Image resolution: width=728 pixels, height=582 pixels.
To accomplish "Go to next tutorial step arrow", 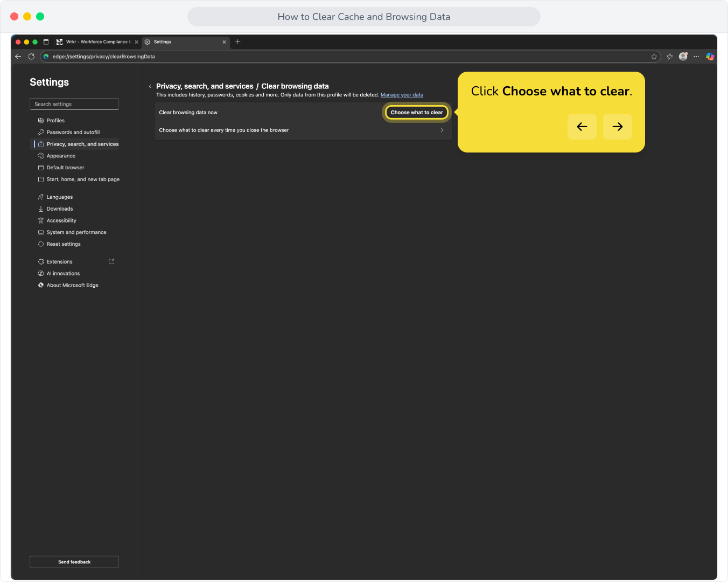I will pyautogui.click(x=618, y=127).
